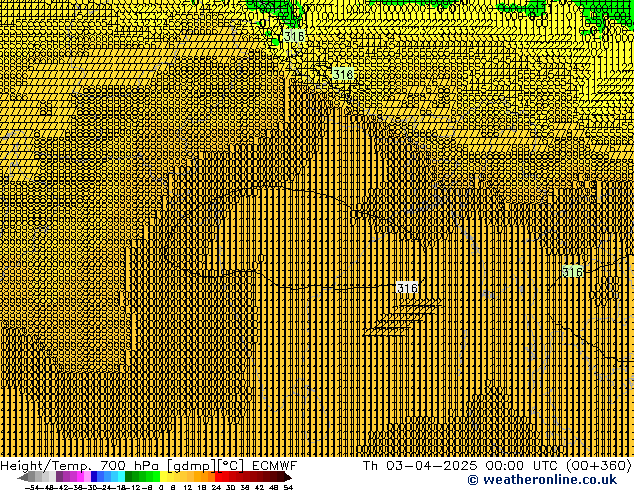Click the cyan swatch in the color scale
The height and width of the screenshot is (490, 634).
point(121,476)
